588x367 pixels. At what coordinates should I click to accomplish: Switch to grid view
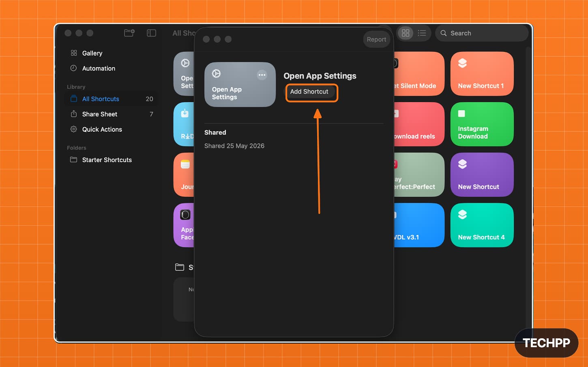(x=406, y=33)
